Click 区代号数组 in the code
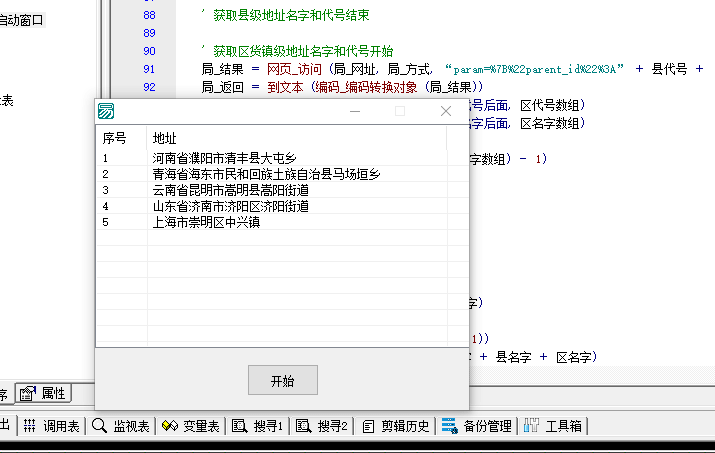Screen dimensions: 715x453 (x=549, y=105)
